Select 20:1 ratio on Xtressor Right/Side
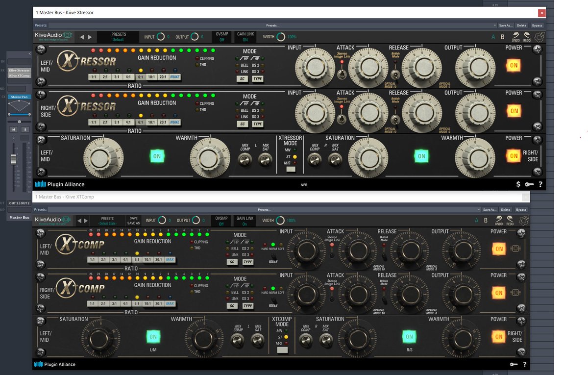The image size is (588, 375). (x=163, y=122)
